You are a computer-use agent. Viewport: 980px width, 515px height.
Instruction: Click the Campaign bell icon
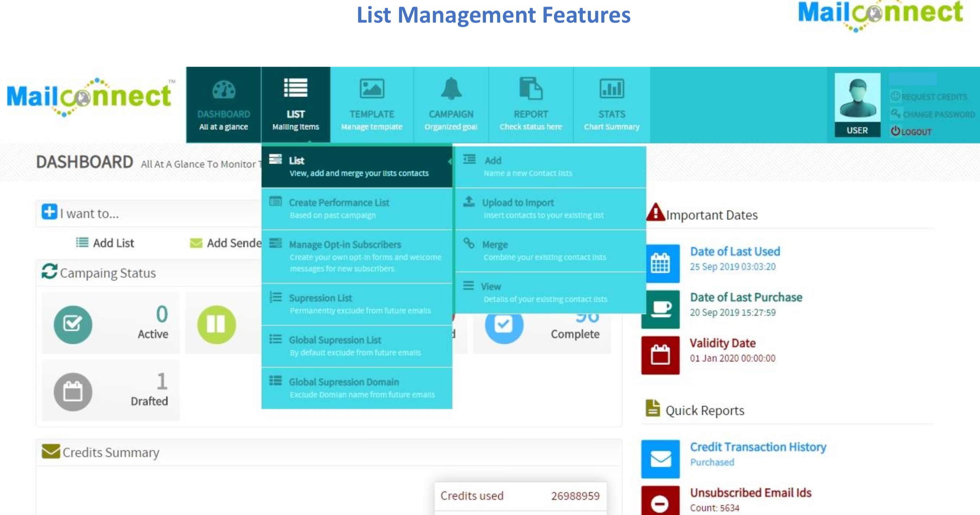click(x=451, y=88)
